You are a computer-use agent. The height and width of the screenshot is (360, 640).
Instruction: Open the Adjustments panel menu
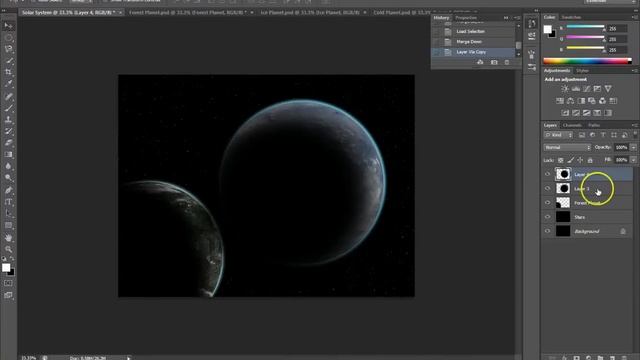[x=634, y=71]
